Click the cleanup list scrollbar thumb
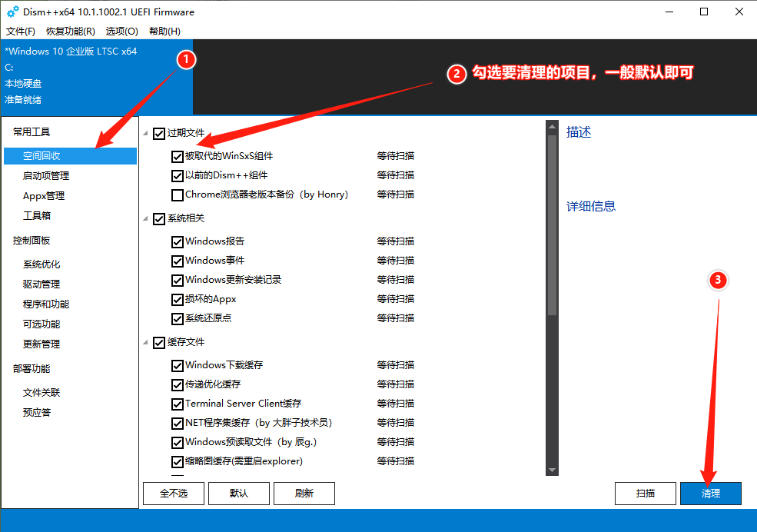The height and width of the screenshot is (532, 757). point(552,224)
